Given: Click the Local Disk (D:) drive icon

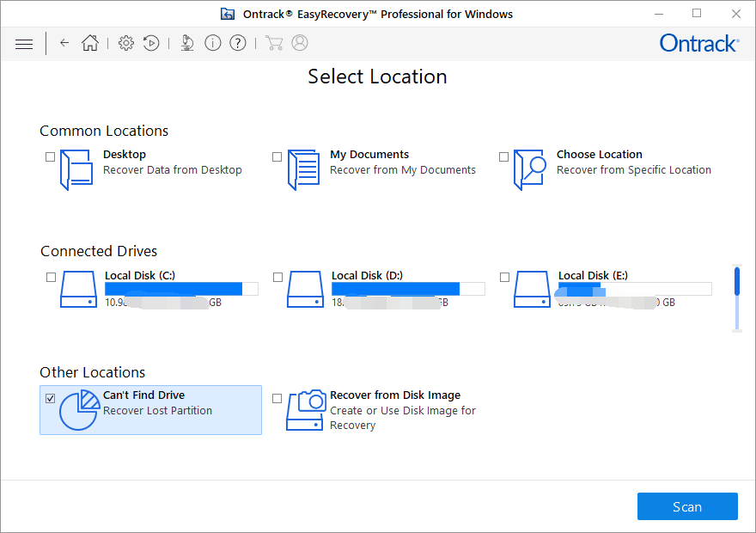Looking at the screenshot, I should (305, 290).
